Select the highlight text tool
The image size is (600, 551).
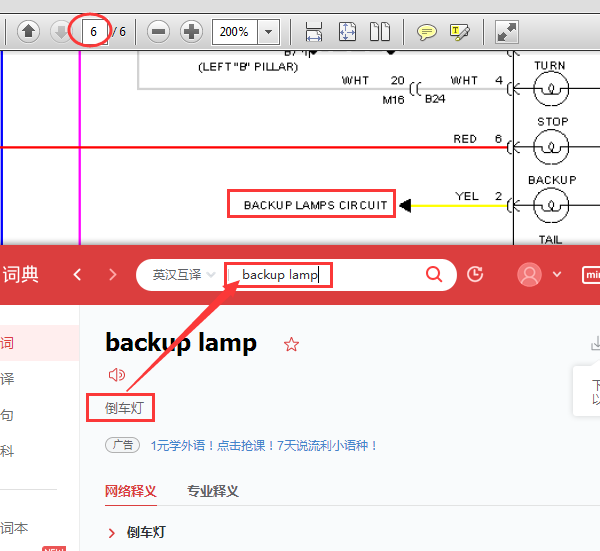point(460,32)
